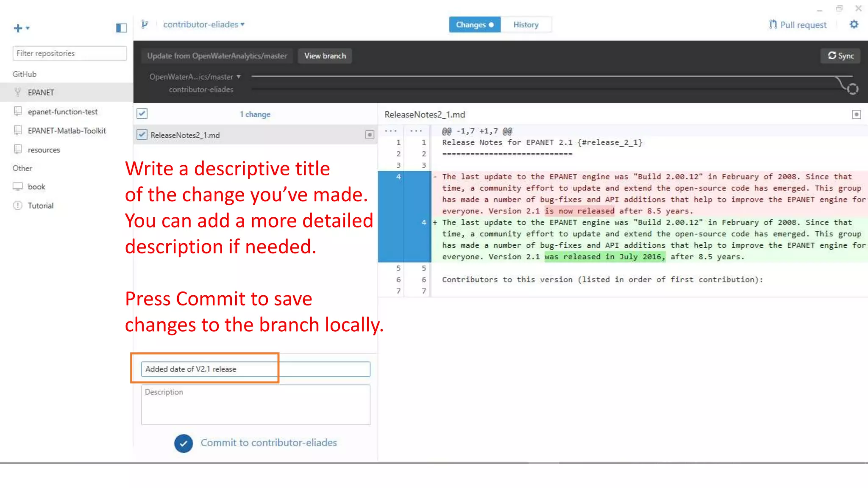Click the GitHub section heading
Viewport: 868px width, 488px height.
pyautogui.click(x=25, y=74)
